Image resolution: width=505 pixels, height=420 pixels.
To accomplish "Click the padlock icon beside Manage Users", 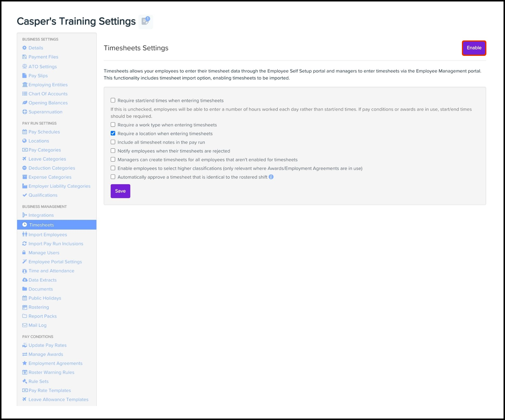I will point(24,253).
